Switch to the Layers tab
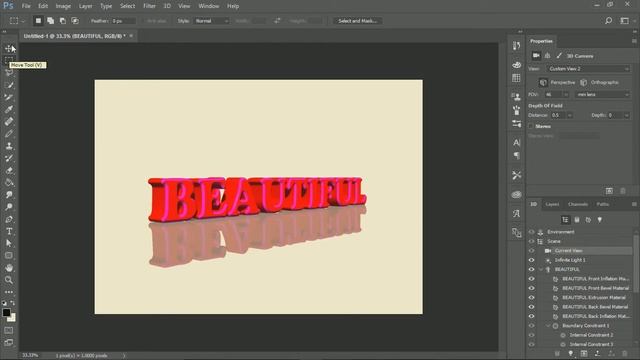The height and width of the screenshot is (360, 640). click(552, 204)
